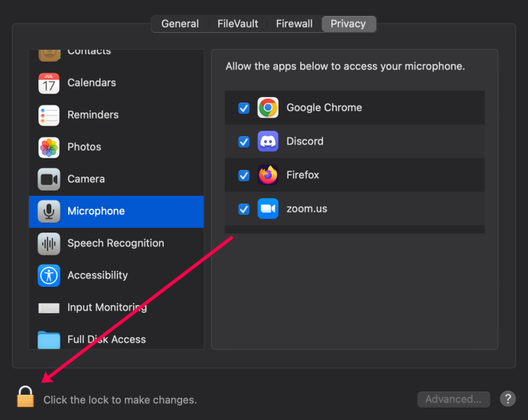Select Calendars in the privacy list
The image size is (528, 420).
116,83
